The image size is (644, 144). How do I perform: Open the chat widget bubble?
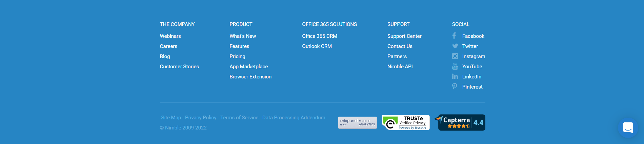(x=628, y=128)
